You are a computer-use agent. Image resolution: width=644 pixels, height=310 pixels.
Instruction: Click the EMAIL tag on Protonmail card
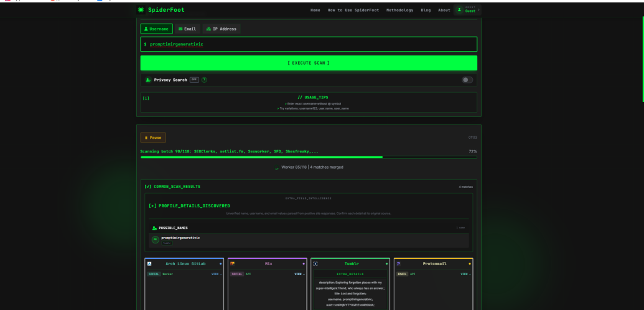tap(402, 275)
